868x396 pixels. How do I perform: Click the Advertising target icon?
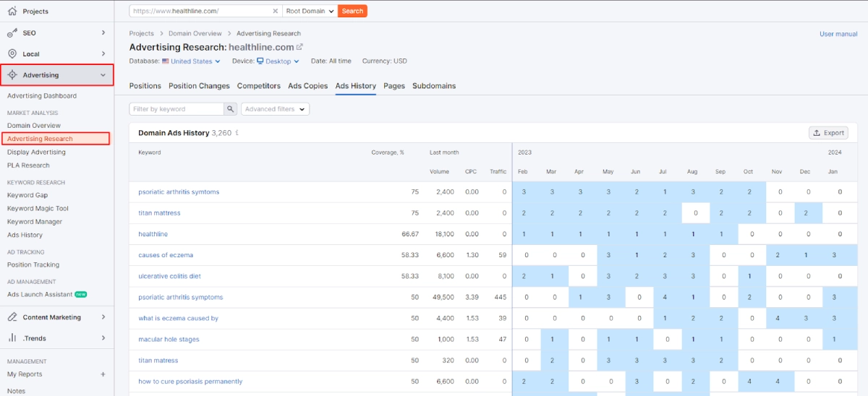coord(12,74)
